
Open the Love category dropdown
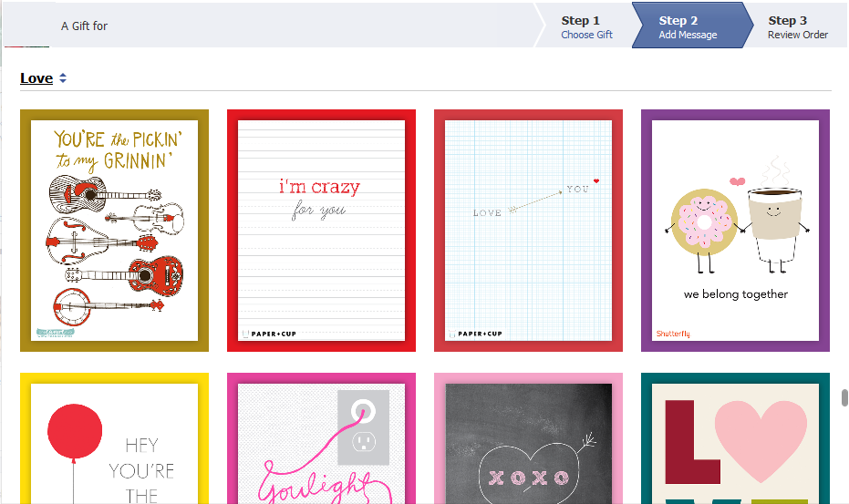tap(36, 78)
